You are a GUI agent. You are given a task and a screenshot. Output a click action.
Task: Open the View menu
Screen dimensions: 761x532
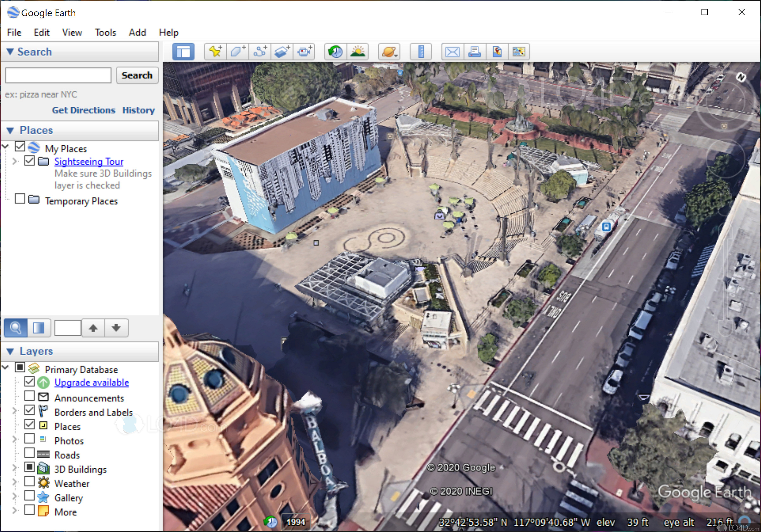coord(72,33)
